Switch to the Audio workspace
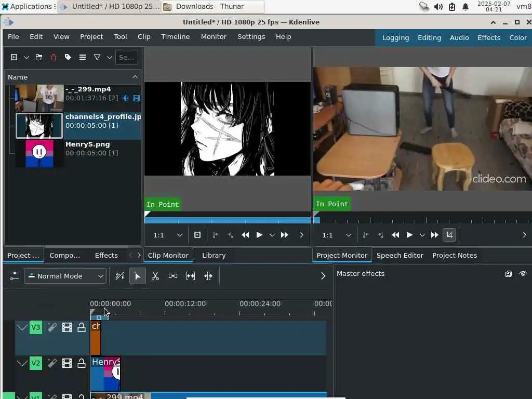 (459, 37)
